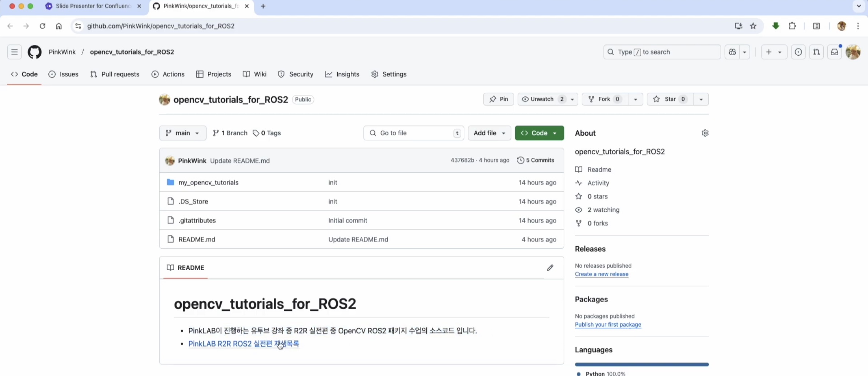Open the pull requests icon in header
Screen dimensions: 868x376
pyautogui.click(x=816, y=52)
